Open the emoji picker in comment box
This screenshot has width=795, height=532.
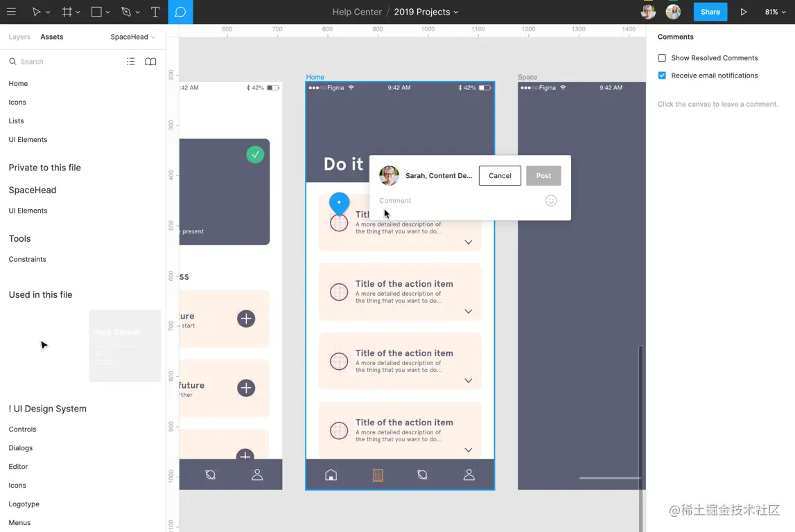click(x=551, y=201)
